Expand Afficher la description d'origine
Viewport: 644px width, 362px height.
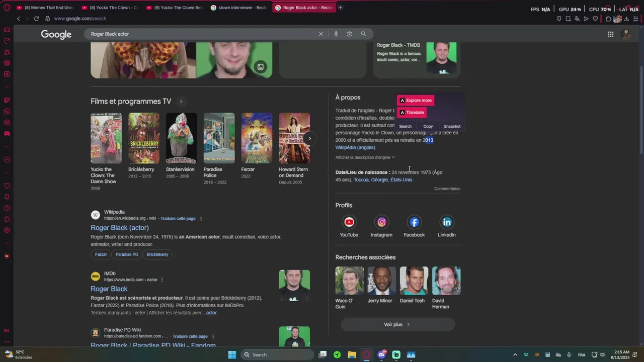coord(365,157)
